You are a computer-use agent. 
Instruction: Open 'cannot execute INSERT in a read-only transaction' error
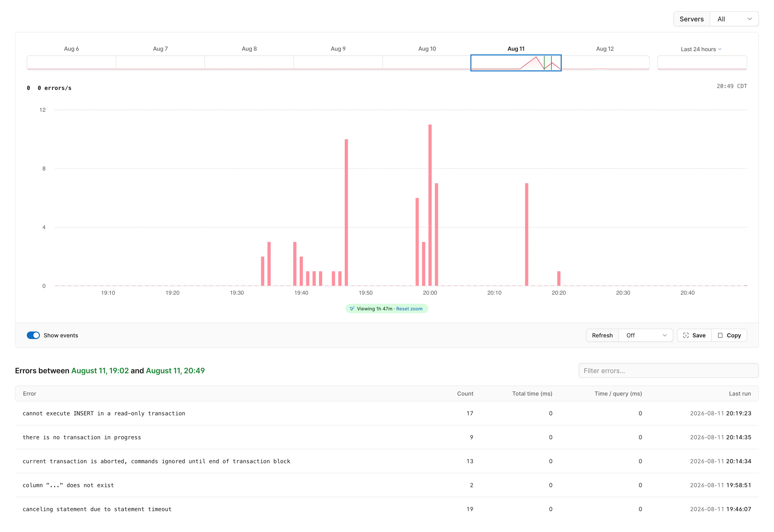pos(387,413)
